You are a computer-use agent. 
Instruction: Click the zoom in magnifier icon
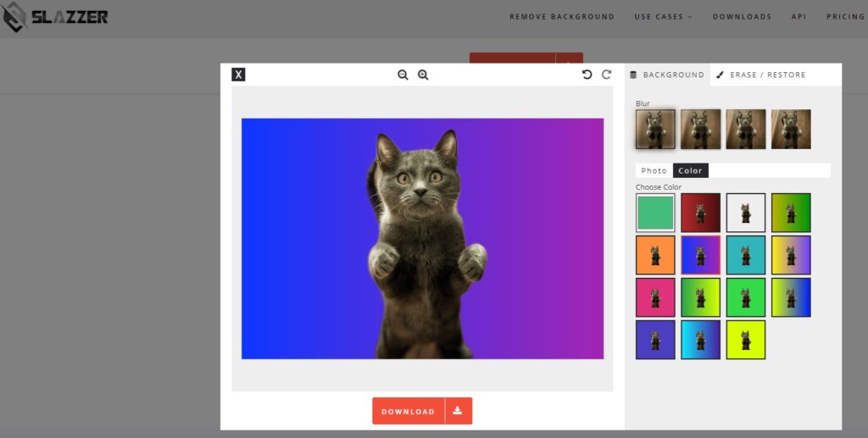pos(423,75)
